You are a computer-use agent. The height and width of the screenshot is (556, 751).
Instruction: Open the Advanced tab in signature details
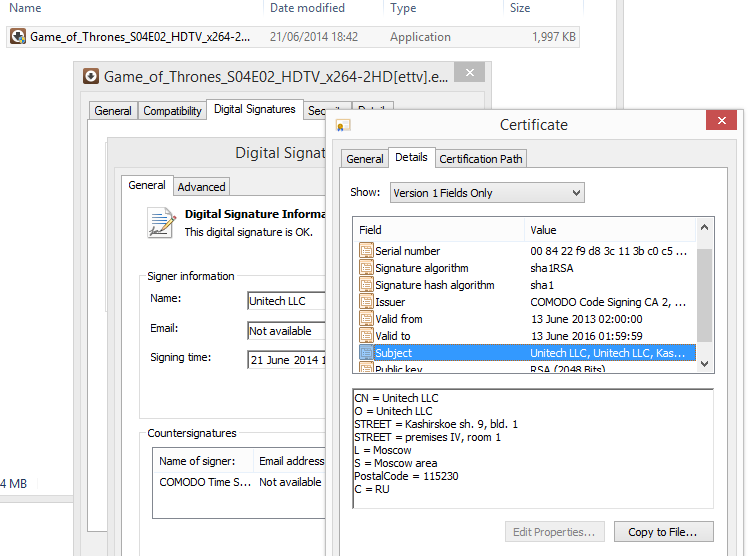pos(201,187)
